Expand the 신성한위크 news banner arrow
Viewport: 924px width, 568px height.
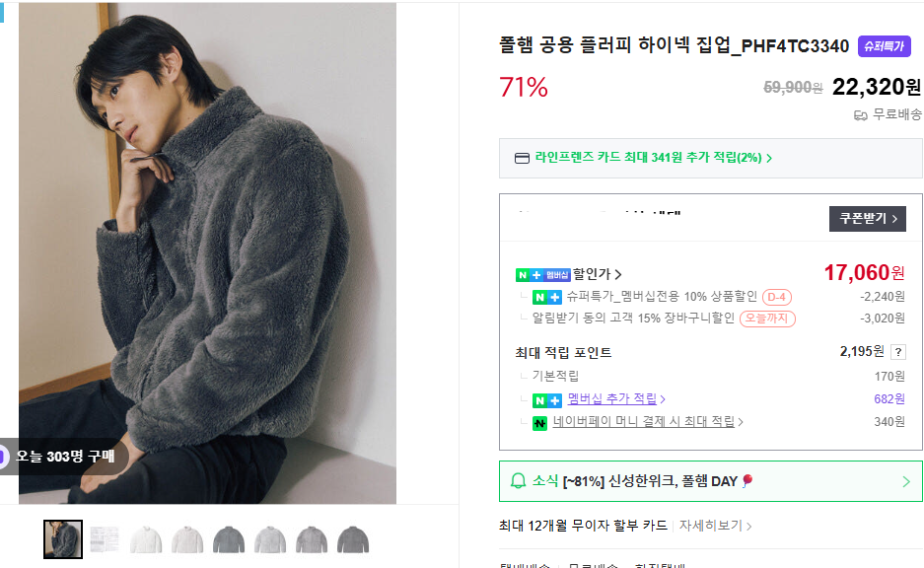(905, 481)
